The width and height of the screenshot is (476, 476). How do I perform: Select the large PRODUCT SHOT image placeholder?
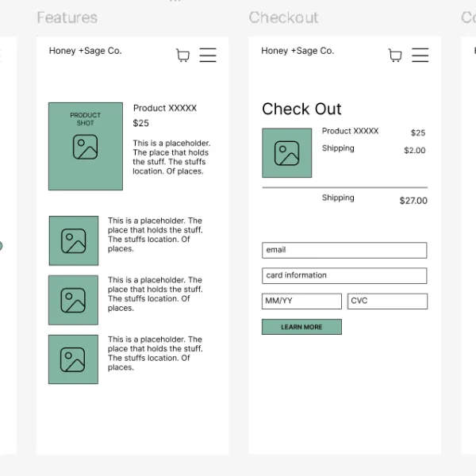pos(86,146)
